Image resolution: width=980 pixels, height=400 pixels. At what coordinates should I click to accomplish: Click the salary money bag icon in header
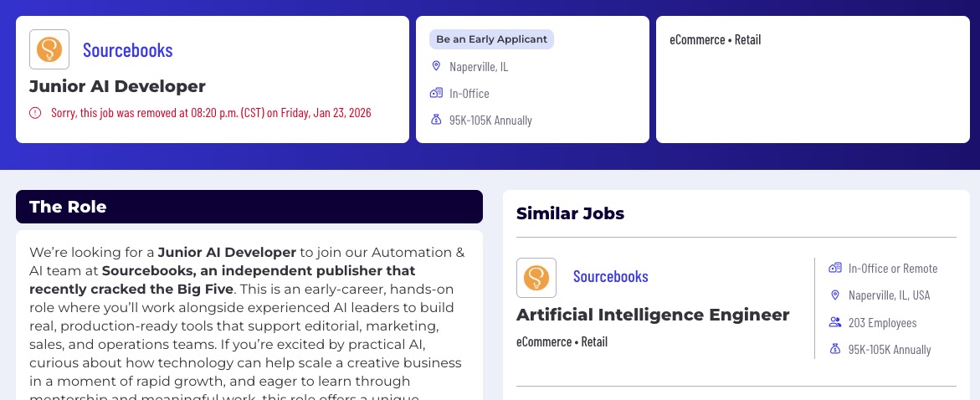(x=435, y=120)
